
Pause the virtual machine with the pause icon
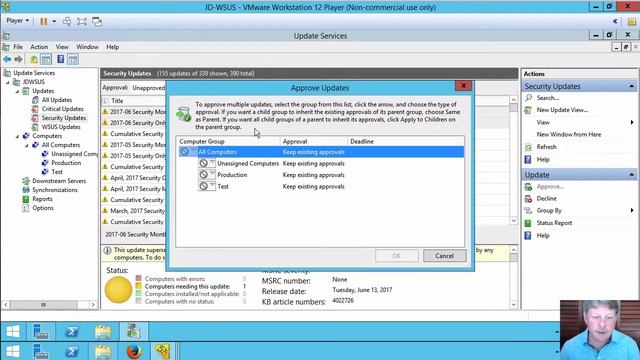[x=43, y=21]
